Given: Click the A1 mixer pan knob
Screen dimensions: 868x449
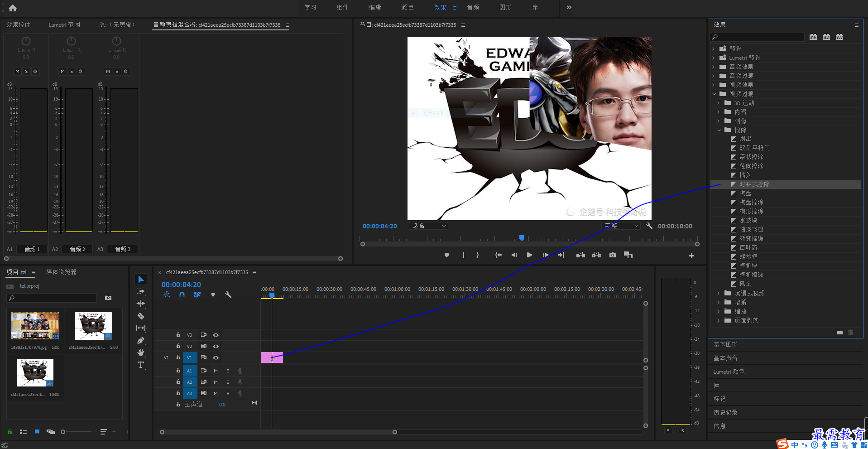Looking at the screenshot, I should click(x=26, y=41).
